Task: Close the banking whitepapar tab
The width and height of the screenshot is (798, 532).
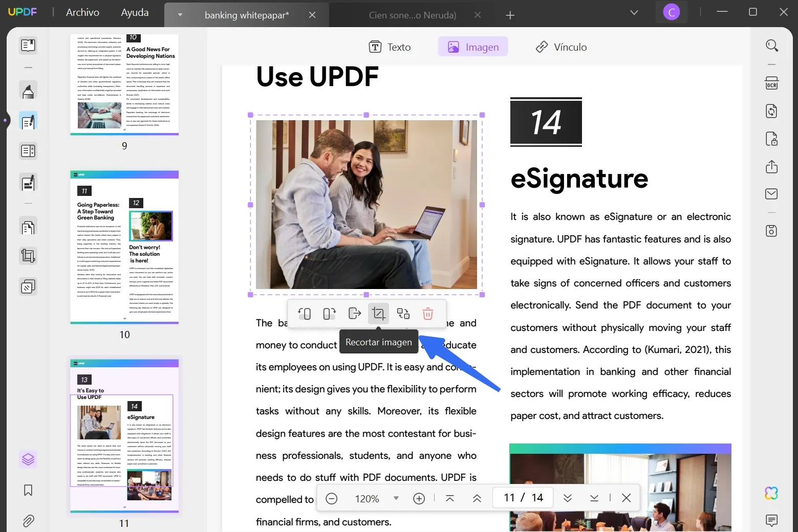Action: point(312,15)
